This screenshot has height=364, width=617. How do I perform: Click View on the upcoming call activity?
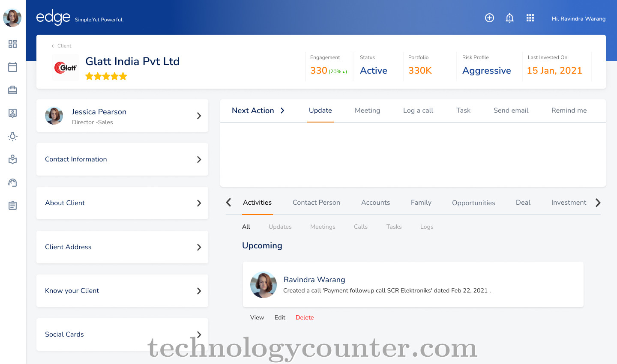(257, 317)
